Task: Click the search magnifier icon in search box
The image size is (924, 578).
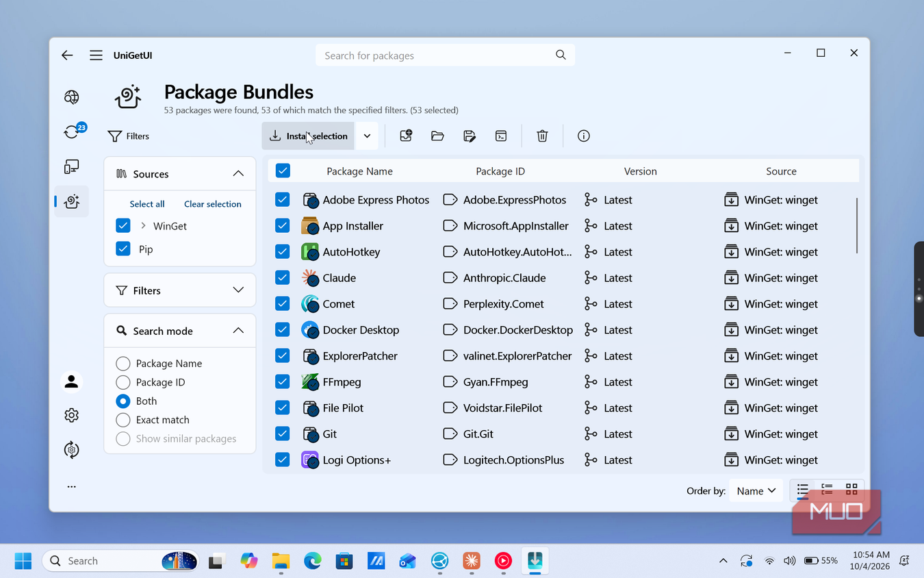Action: 561,55
